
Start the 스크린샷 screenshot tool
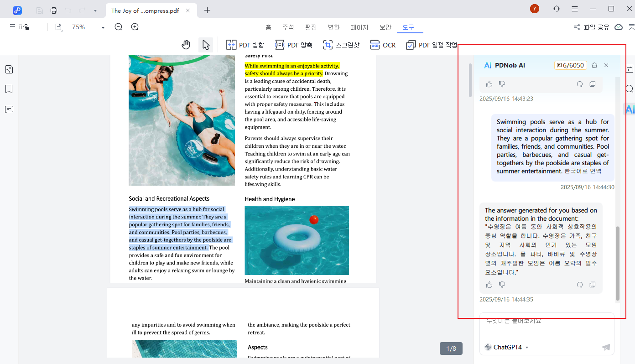tap(341, 45)
